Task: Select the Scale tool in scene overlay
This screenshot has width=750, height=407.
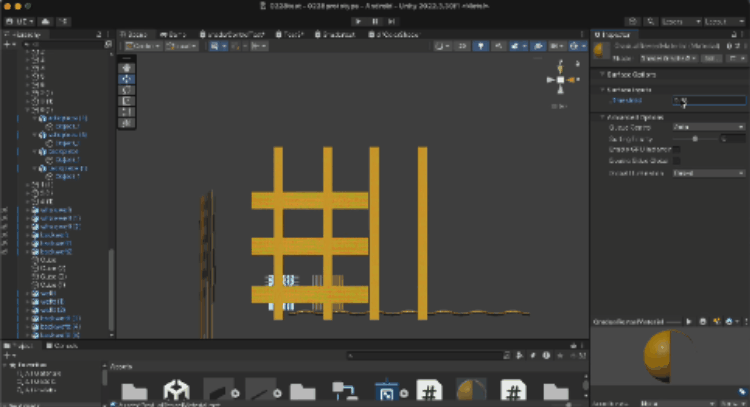Action: (127, 101)
